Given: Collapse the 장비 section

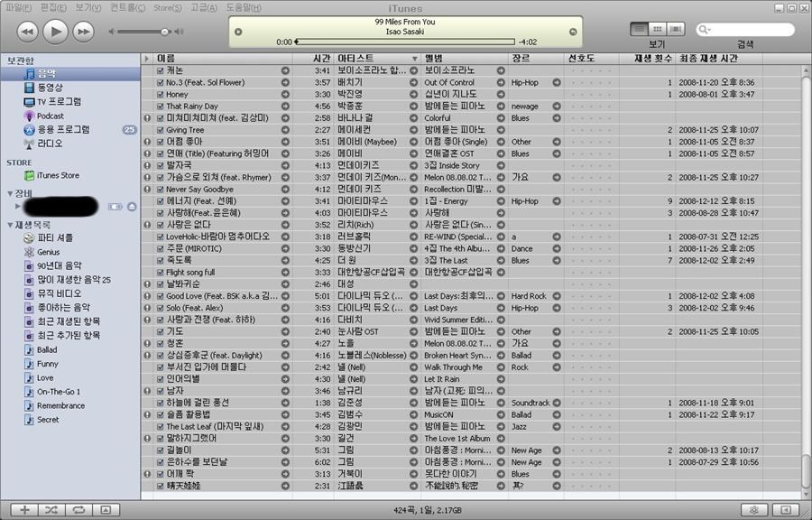Looking at the screenshot, I should (10, 193).
